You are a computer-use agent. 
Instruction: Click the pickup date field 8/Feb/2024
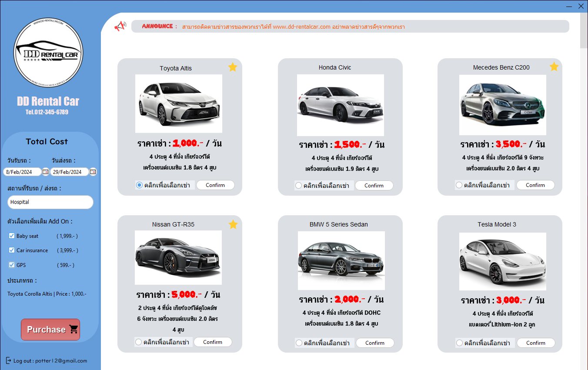pyautogui.click(x=23, y=172)
